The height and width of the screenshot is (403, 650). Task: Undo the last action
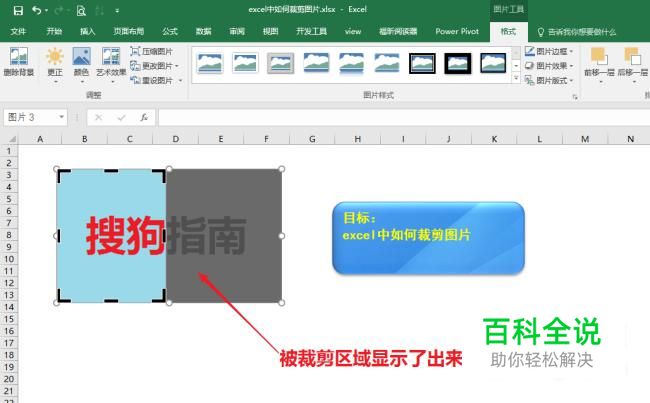pos(37,10)
